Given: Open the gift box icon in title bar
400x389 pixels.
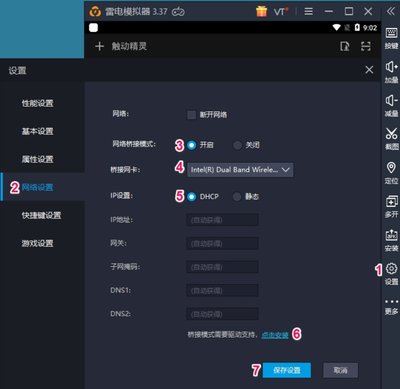Looking at the screenshot, I should pos(262,11).
